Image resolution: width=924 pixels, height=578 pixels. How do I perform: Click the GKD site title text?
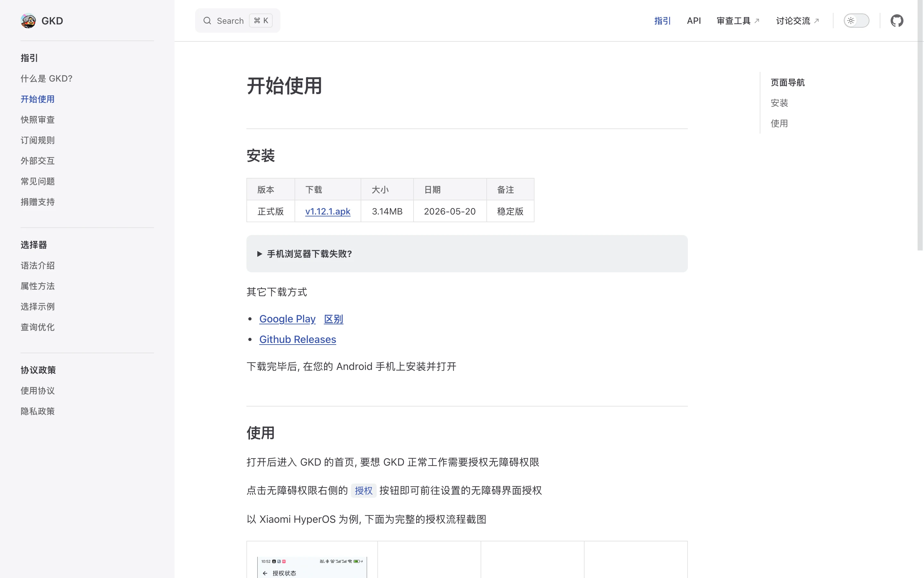click(52, 21)
